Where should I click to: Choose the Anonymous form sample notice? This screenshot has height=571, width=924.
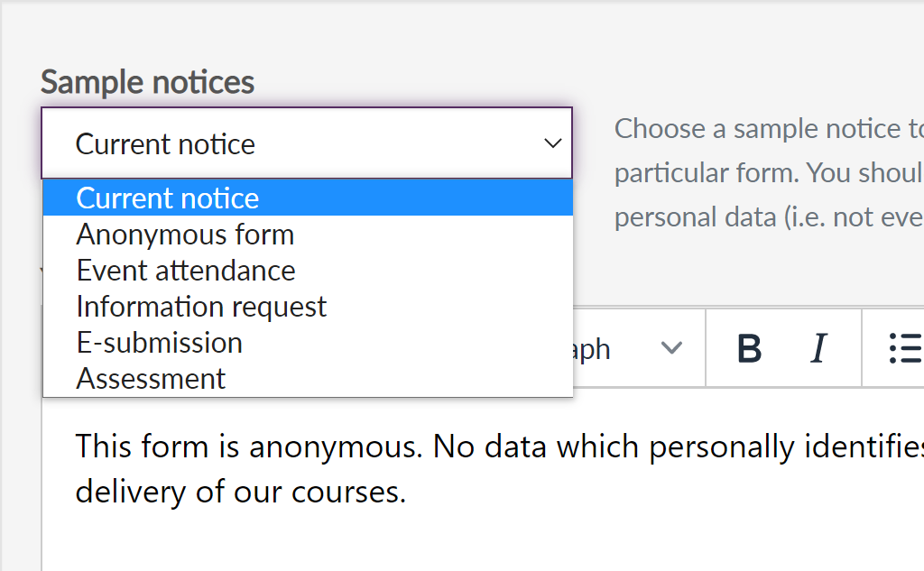point(186,235)
